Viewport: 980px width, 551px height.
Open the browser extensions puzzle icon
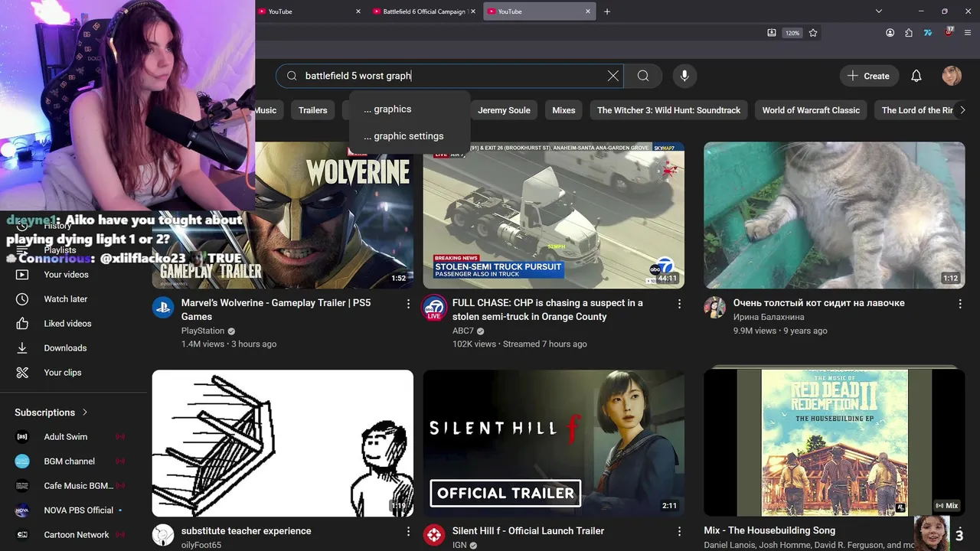pyautogui.click(x=909, y=33)
